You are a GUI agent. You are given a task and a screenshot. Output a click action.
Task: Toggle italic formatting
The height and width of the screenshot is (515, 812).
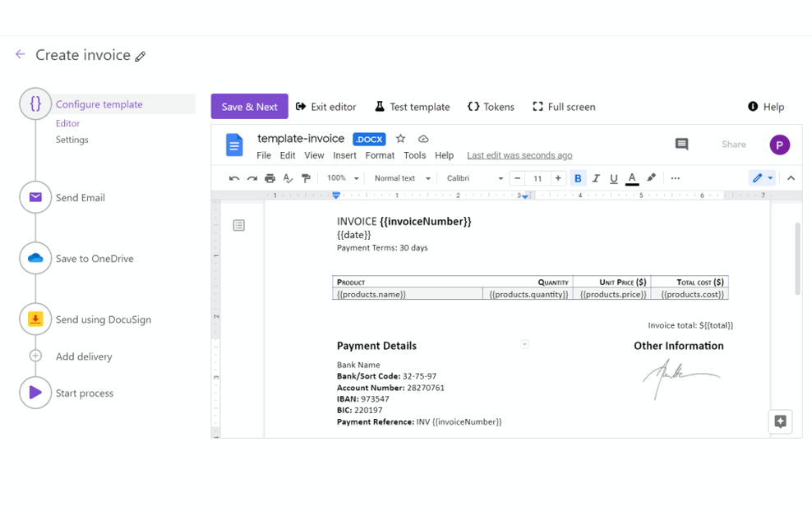pyautogui.click(x=596, y=178)
